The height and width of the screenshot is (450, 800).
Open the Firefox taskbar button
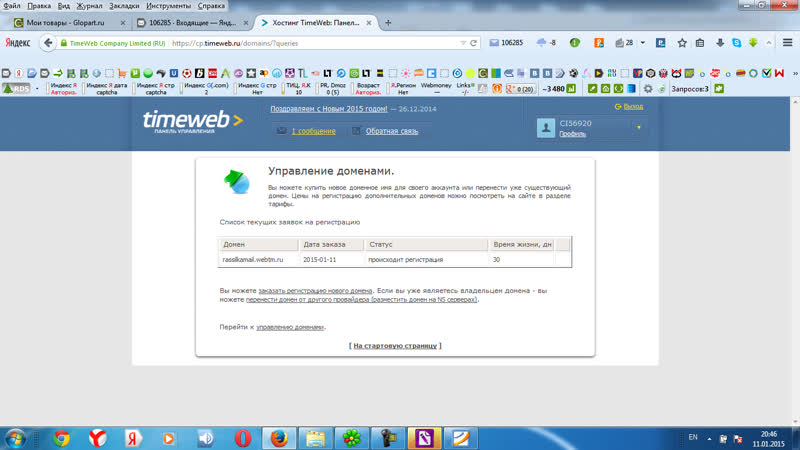[279, 438]
